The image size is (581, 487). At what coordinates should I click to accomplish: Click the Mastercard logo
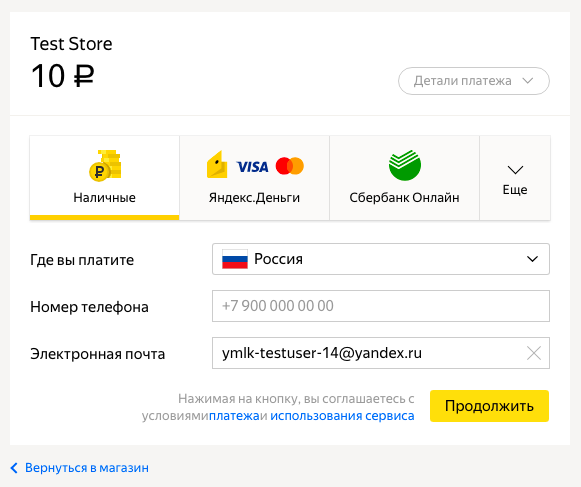[290, 166]
